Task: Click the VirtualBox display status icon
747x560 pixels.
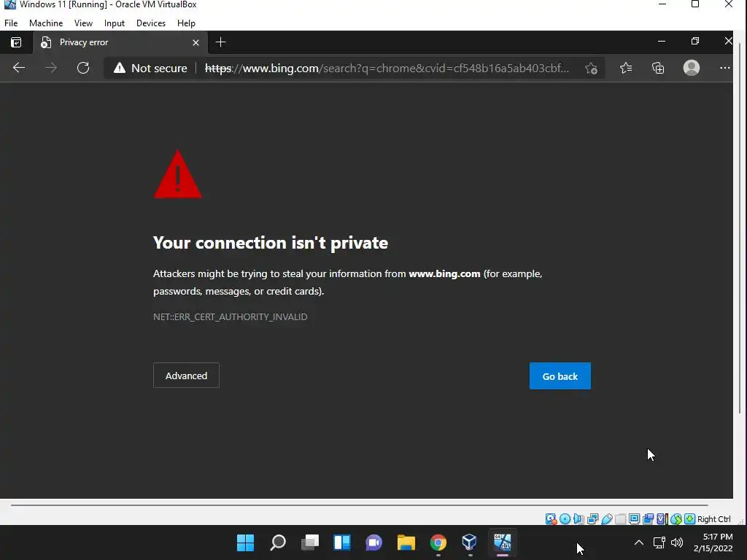Action: (634, 519)
